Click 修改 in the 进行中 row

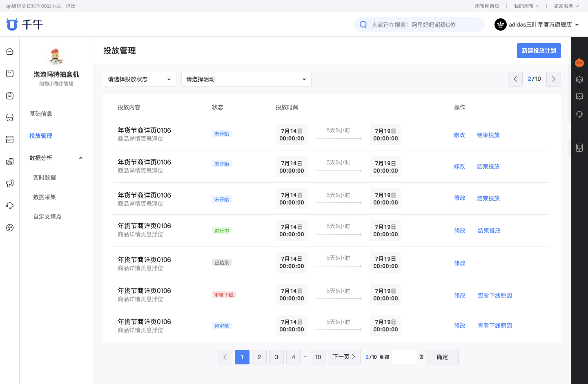click(460, 231)
